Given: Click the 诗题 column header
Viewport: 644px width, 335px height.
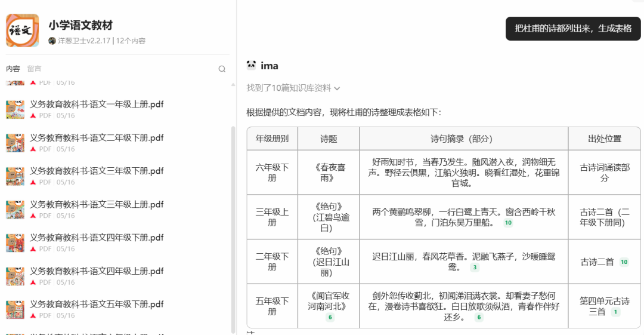Looking at the screenshot, I should 329,139.
